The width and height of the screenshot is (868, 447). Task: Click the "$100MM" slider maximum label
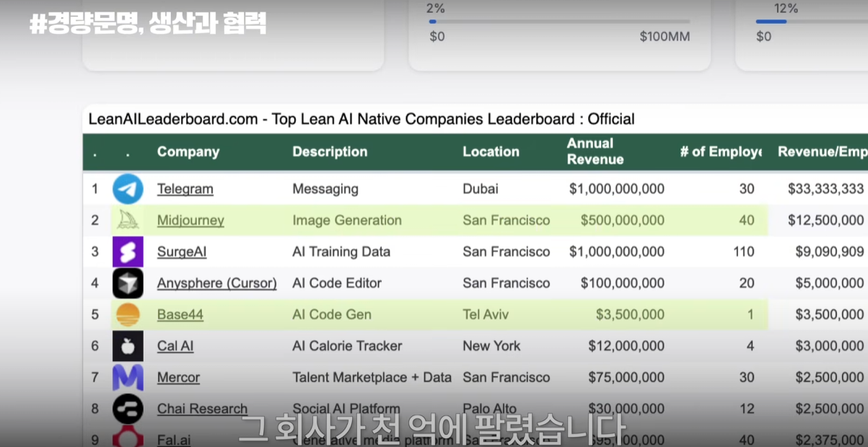coord(665,36)
